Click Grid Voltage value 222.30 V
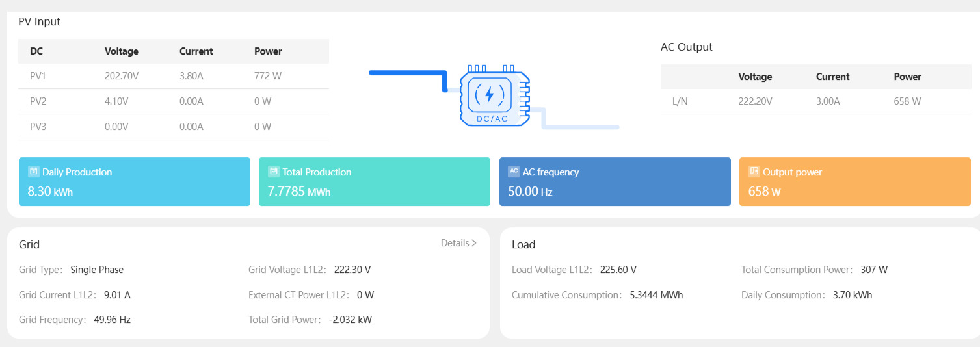This screenshot has width=980, height=347. (352, 270)
